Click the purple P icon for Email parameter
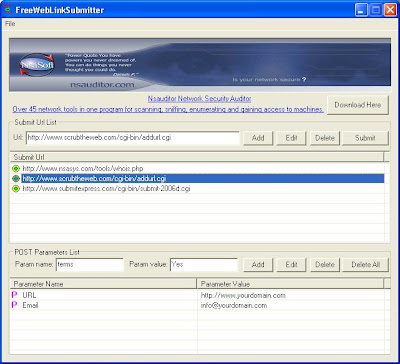 tap(14, 305)
